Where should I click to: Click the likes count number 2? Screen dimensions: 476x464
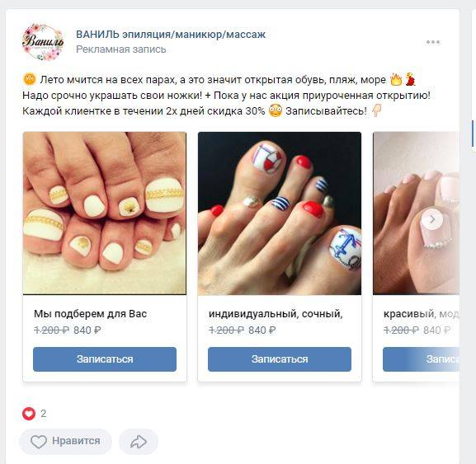[x=44, y=414]
